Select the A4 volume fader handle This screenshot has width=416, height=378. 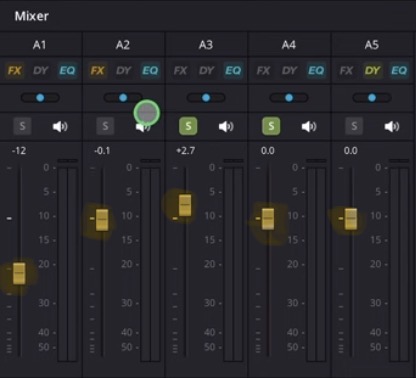(x=268, y=219)
